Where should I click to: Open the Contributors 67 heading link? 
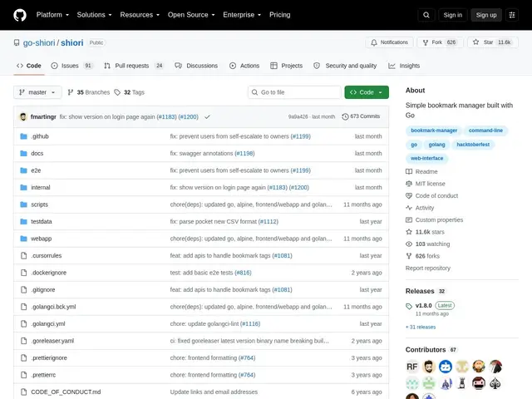click(x=431, y=349)
